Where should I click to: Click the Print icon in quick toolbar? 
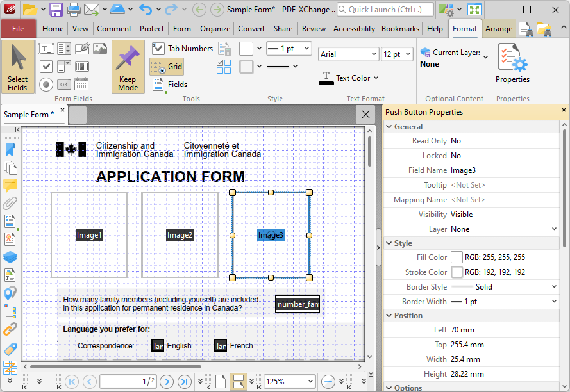[73, 10]
